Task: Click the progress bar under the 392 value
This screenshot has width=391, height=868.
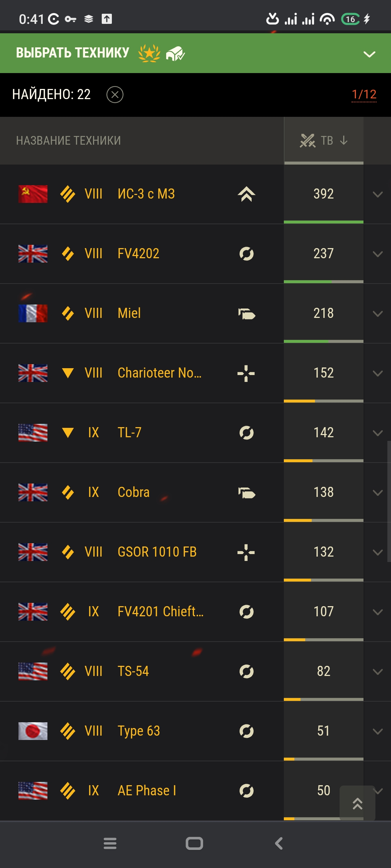Action: click(x=324, y=222)
